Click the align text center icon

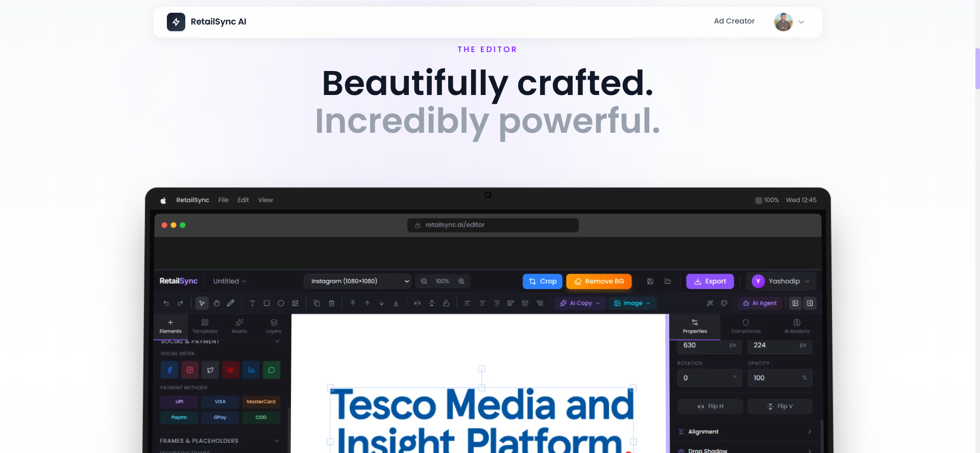482,303
